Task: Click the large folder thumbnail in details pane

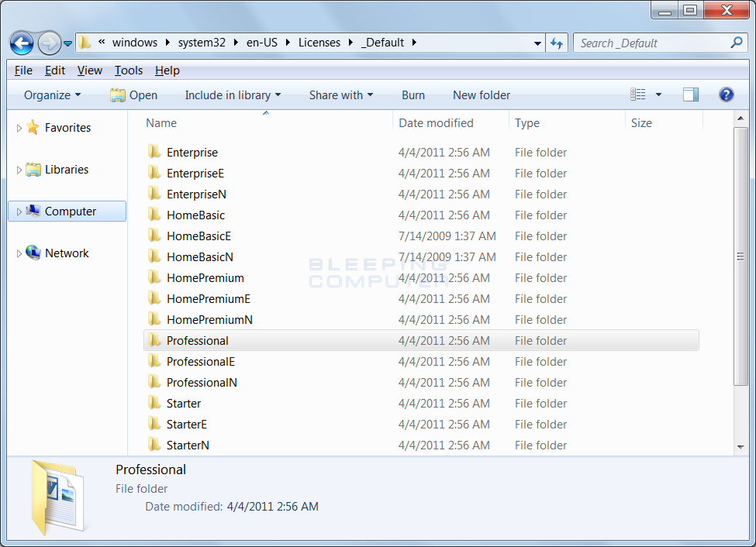Action: click(x=57, y=497)
